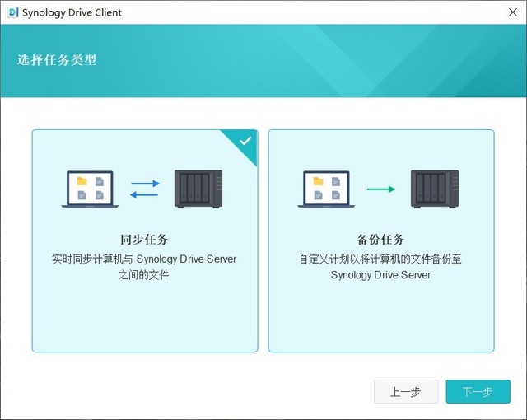Click the 下一步 next button
This screenshot has height=420, width=527.
click(x=478, y=391)
